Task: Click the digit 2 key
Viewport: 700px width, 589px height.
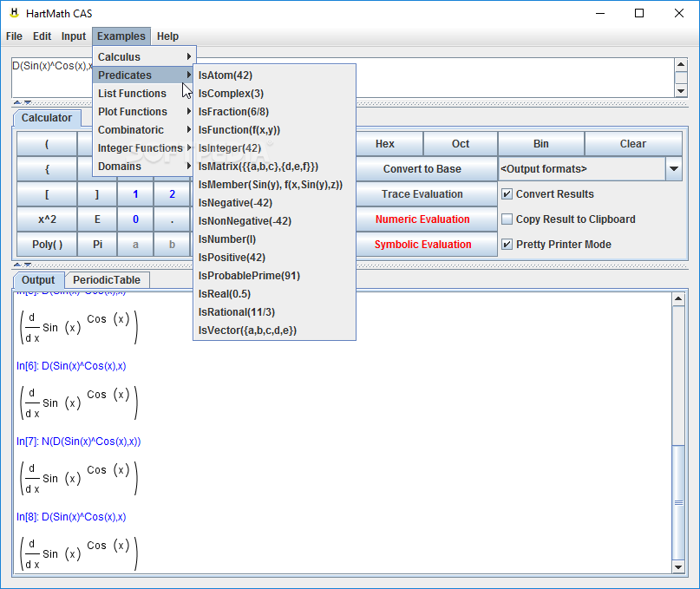Action: (x=172, y=194)
